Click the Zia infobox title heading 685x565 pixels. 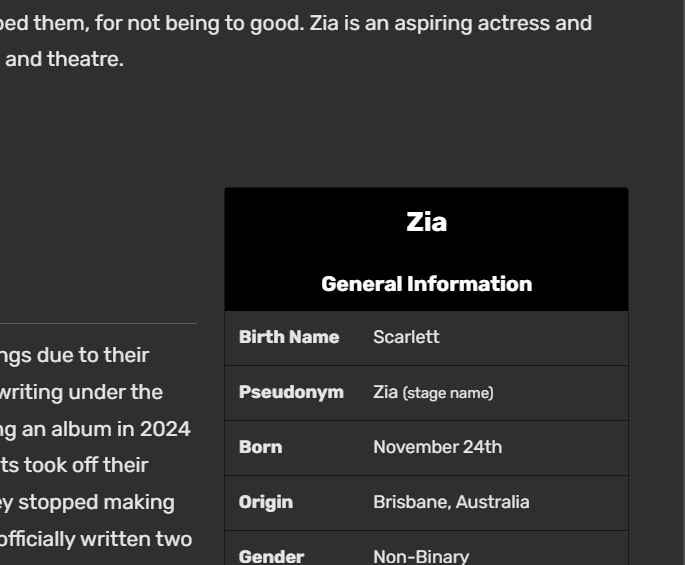pyautogui.click(x=426, y=222)
